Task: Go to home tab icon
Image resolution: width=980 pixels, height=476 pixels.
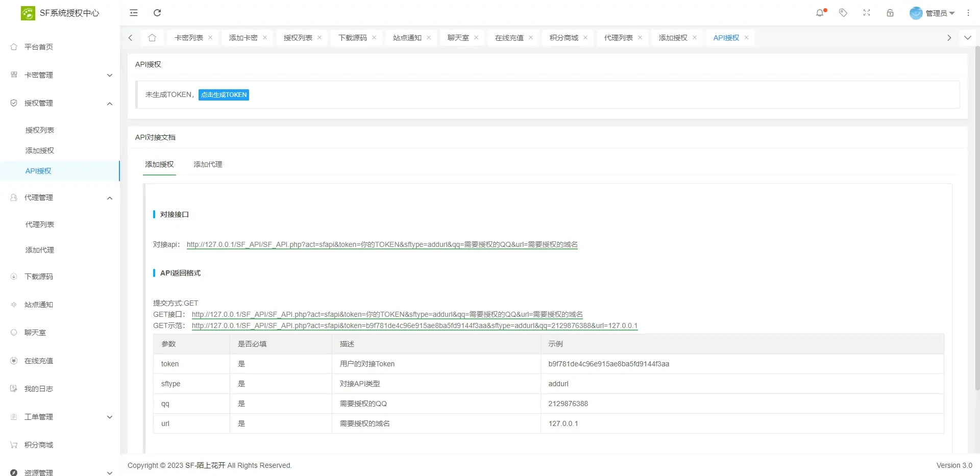Action: (152, 38)
